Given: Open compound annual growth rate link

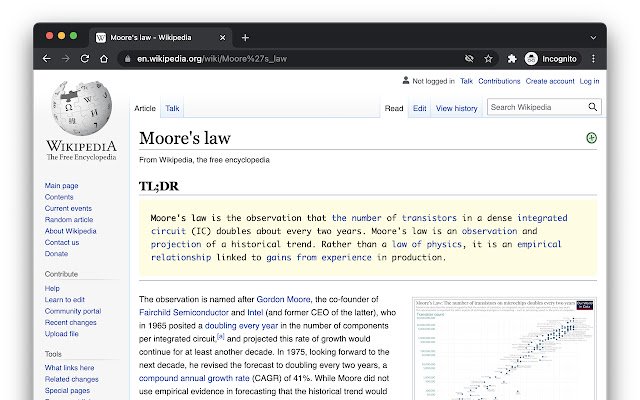Looking at the screenshot, I should pos(194,378).
